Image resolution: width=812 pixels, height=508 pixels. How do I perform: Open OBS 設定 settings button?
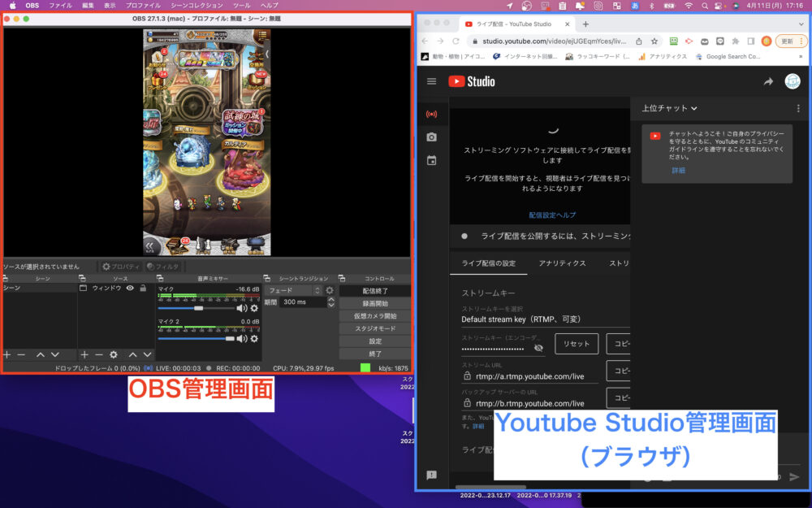click(375, 341)
